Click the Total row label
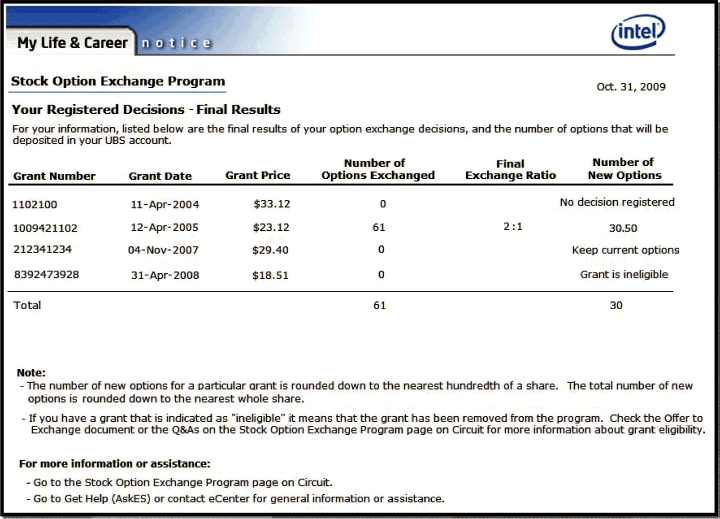 27,305
